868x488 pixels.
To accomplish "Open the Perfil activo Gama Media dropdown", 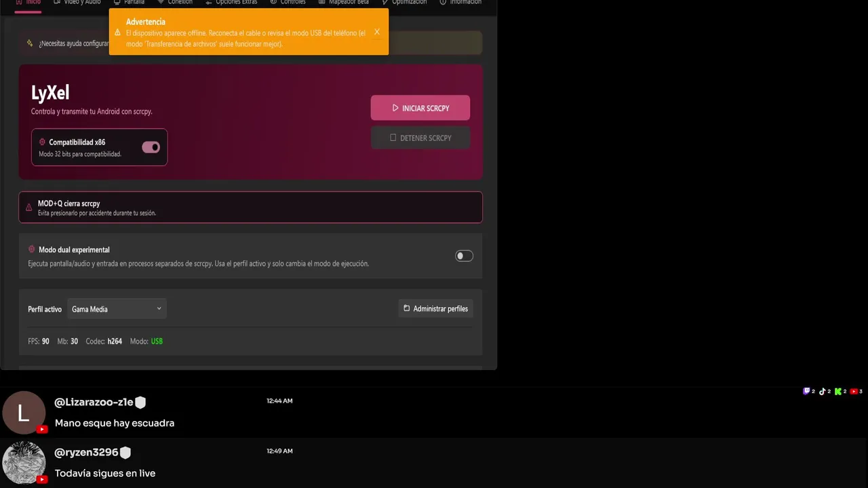I will 117,309.
